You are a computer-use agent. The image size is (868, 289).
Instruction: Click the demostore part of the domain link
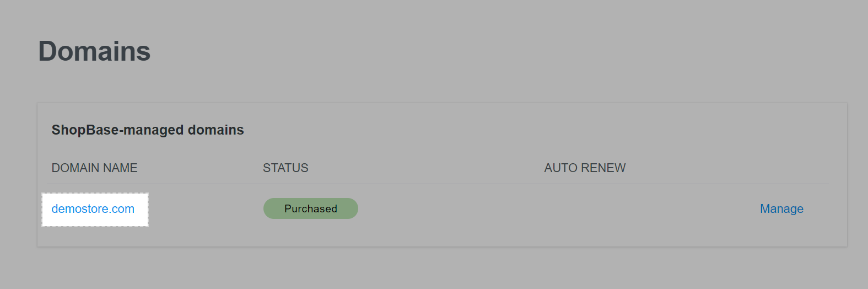(x=79, y=209)
